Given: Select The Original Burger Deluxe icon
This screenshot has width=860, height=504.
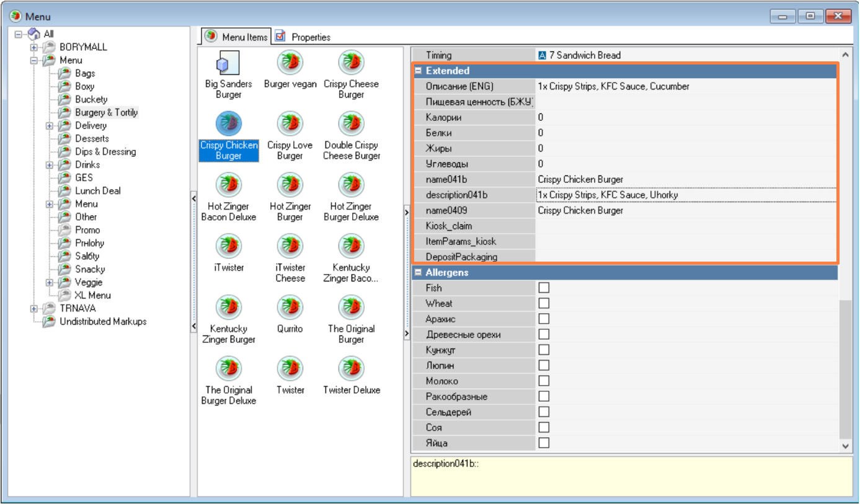Looking at the screenshot, I should (228, 368).
